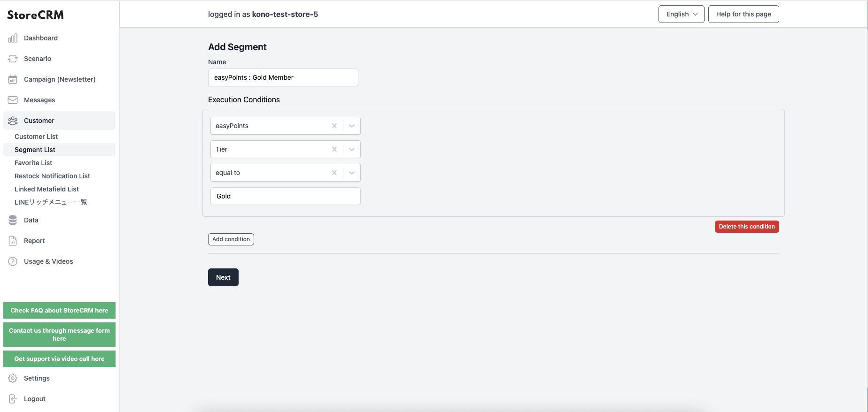The height and width of the screenshot is (412, 868).
Task: Click the red Delete this condition button
Action: coord(747,227)
